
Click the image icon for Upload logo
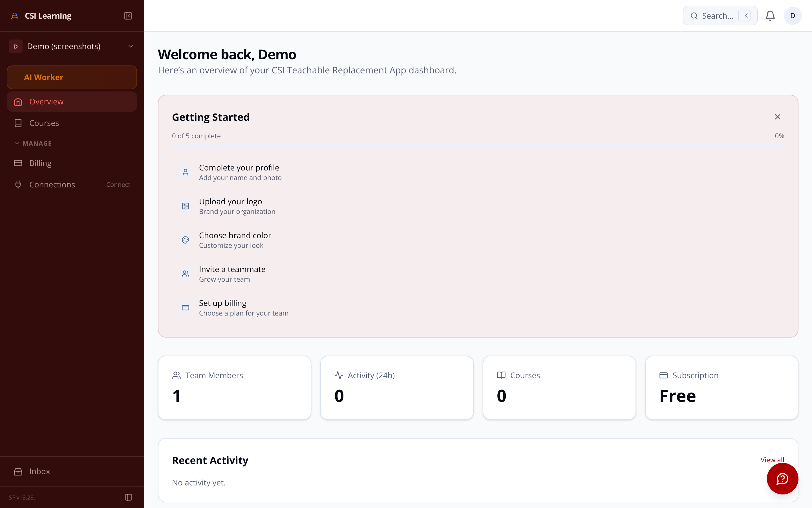coord(186,206)
